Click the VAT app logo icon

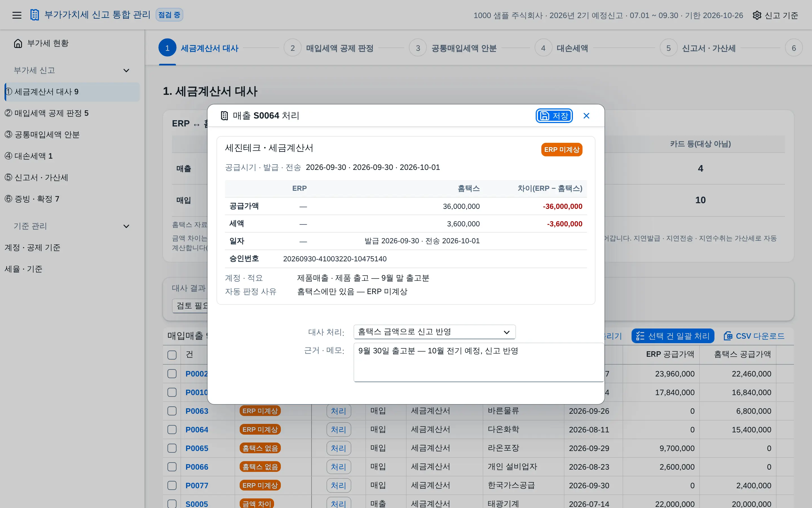(35, 15)
